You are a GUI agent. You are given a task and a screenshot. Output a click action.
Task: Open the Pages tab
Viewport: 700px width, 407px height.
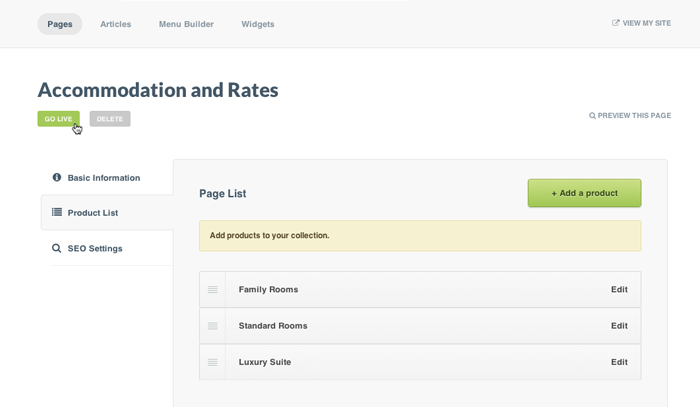(x=60, y=24)
